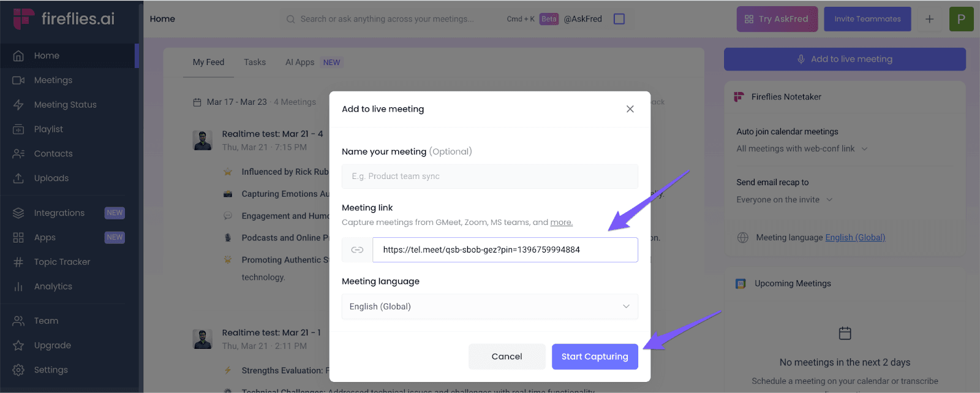Image resolution: width=980 pixels, height=393 pixels.
Task: Click 'Influenced by Rick Rub' topic line
Action: pos(285,172)
